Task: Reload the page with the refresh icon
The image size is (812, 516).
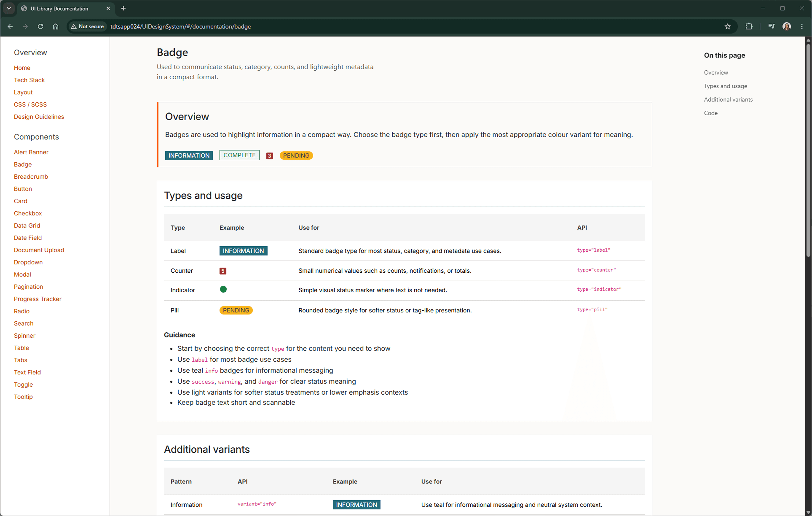Action: (x=40, y=26)
